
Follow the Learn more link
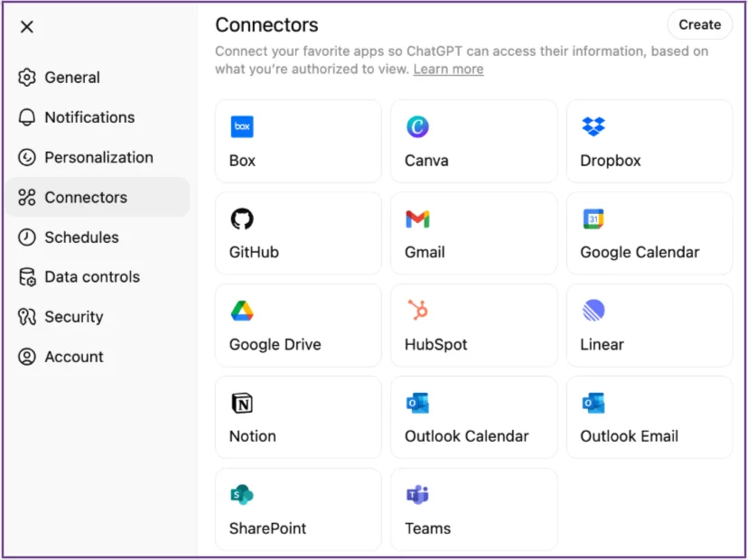coord(448,70)
